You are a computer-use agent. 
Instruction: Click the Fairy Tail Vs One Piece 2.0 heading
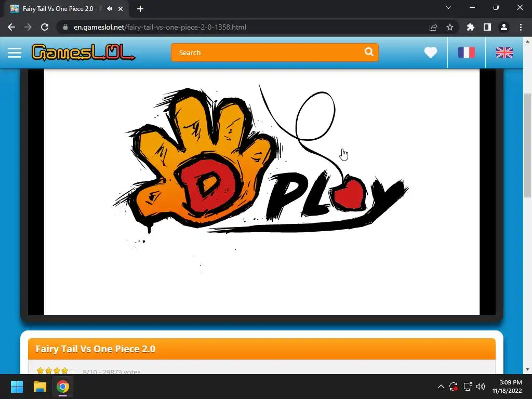96,349
